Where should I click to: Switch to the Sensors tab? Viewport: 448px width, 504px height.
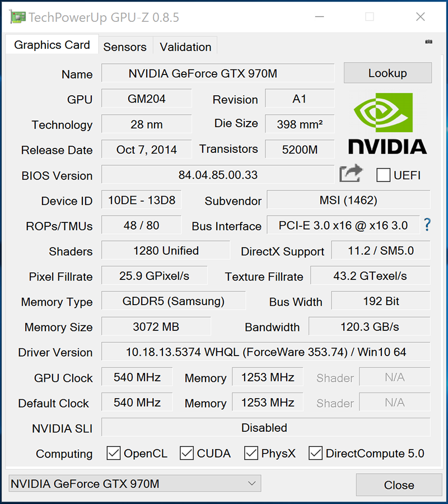[x=125, y=46]
